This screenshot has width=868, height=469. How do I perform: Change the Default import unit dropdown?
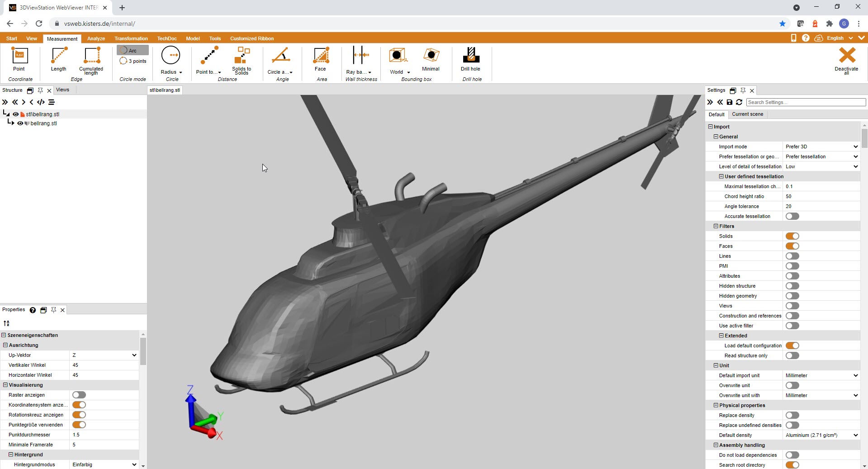click(x=821, y=375)
